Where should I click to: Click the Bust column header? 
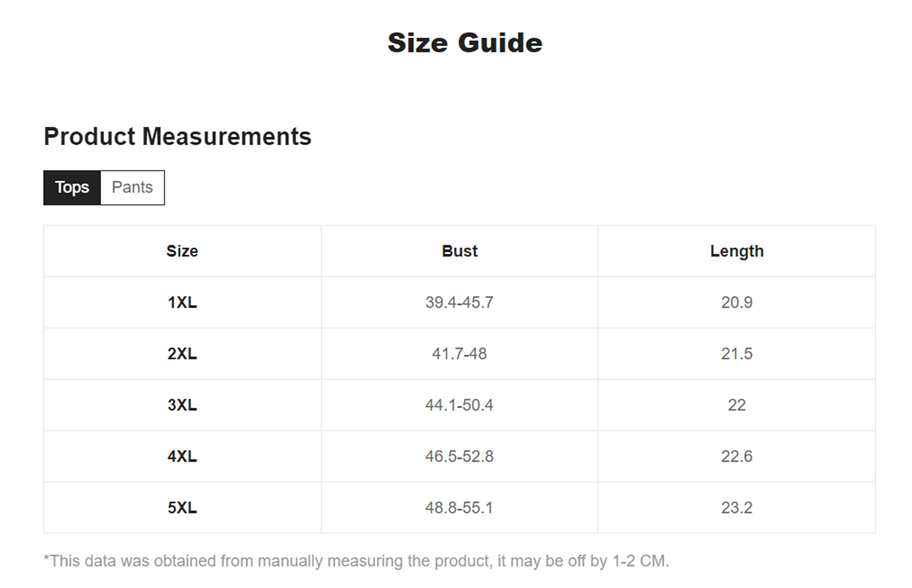coord(460,251)
